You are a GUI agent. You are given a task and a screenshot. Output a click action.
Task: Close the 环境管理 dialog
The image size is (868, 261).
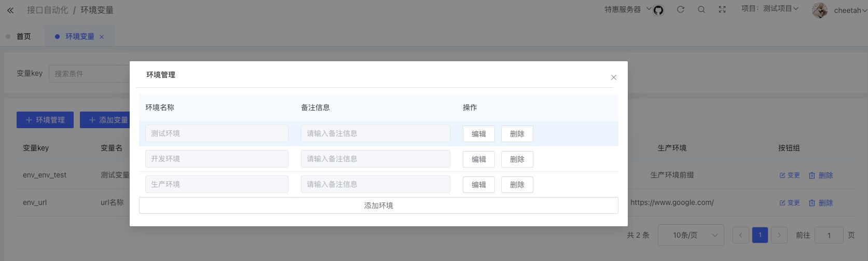614,77
